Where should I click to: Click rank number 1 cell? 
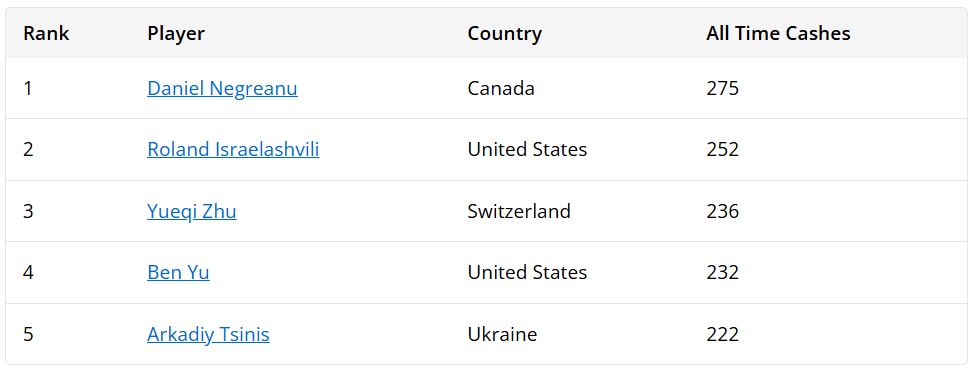coord(27,88)
